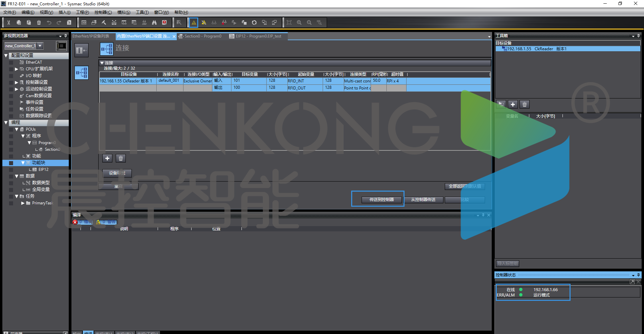Click the Offline crossed triangle icon
The height and width of the screenshot is (334, 644).
204,22
